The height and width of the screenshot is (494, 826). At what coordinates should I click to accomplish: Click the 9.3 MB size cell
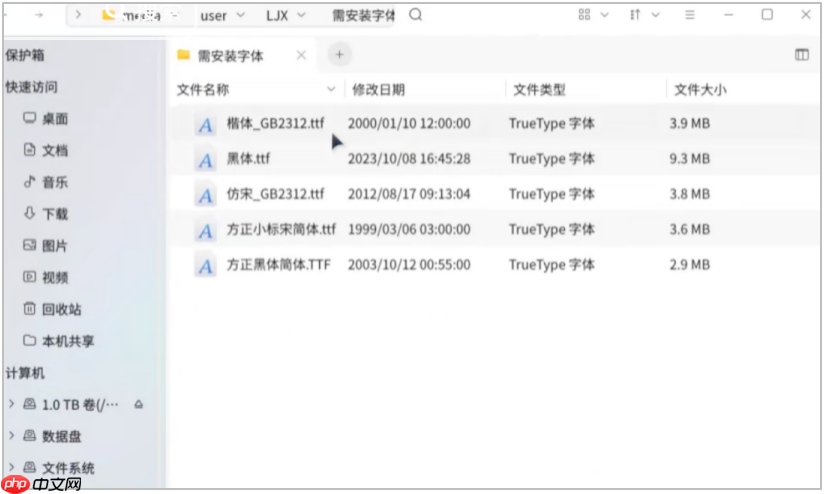click(x=690, y=159)
